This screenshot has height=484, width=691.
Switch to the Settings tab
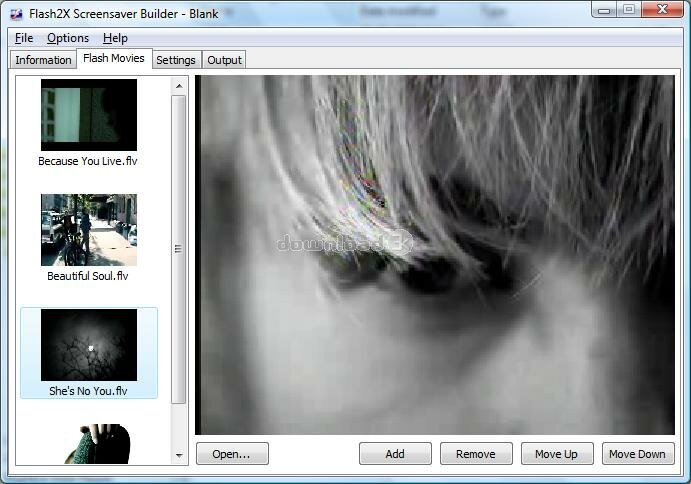[x=176, y=60]
